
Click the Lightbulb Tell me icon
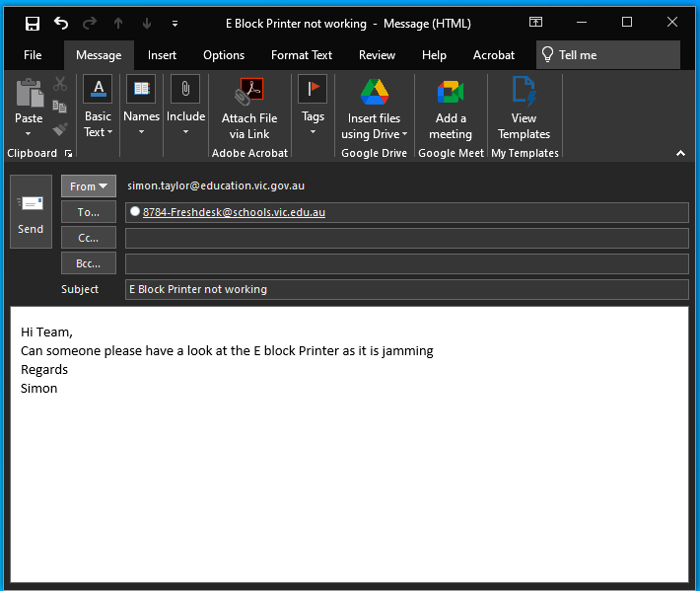click(x=547, y=54)
